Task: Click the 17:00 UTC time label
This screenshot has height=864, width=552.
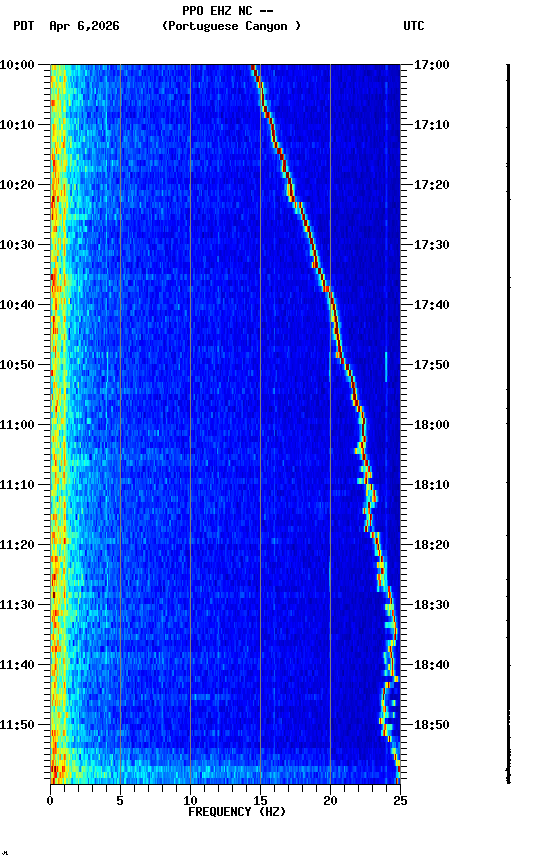Action: pos(432,65)
